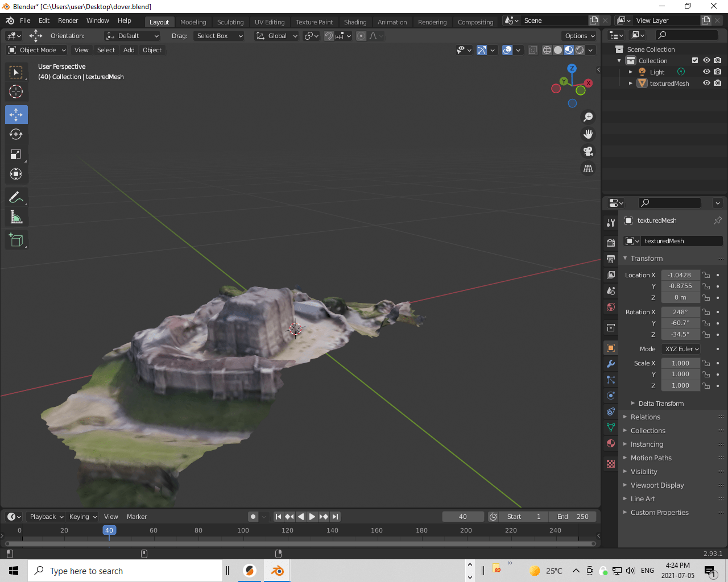Toggle the viewport camera view icon

(x=588, y=151)
